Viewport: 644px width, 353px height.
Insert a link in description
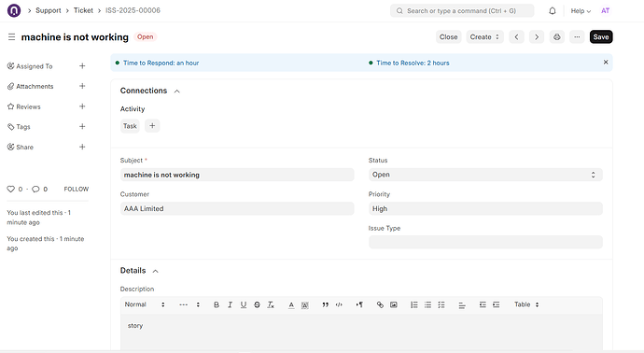pos(380,304)
